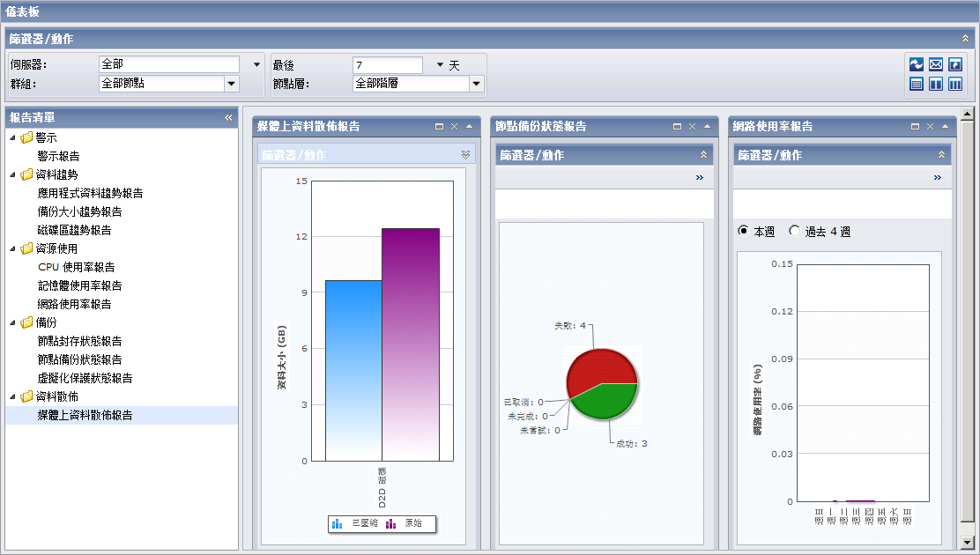The height and width of the screenshot is (555, 980).
Task: Click the refresh all reports icon
Action: click(917, 64)
